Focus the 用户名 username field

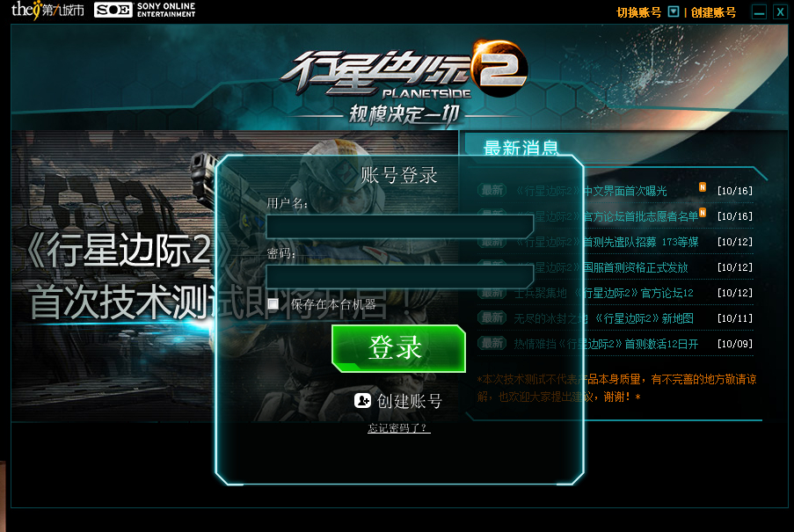tap(399, 226)
